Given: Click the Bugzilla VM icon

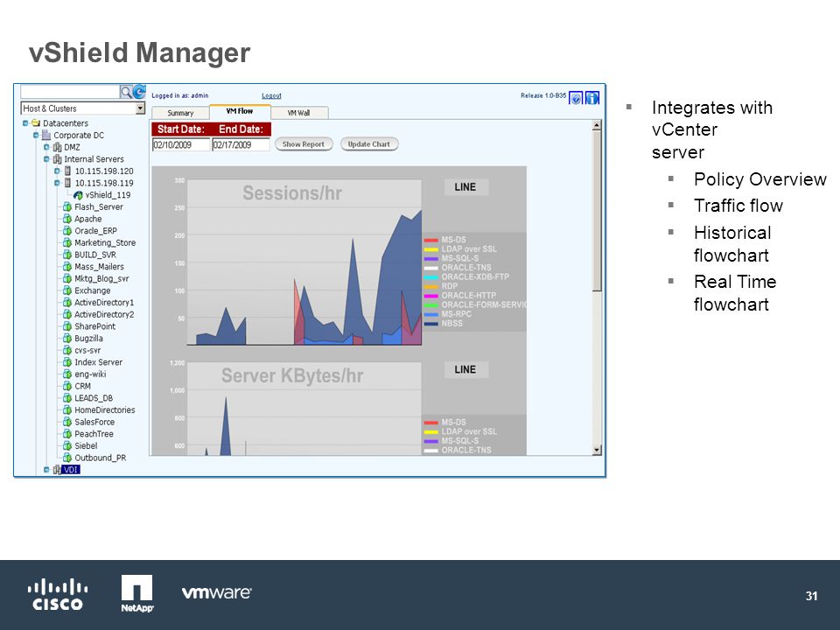Looking at the screenshot, I should 67,338.
